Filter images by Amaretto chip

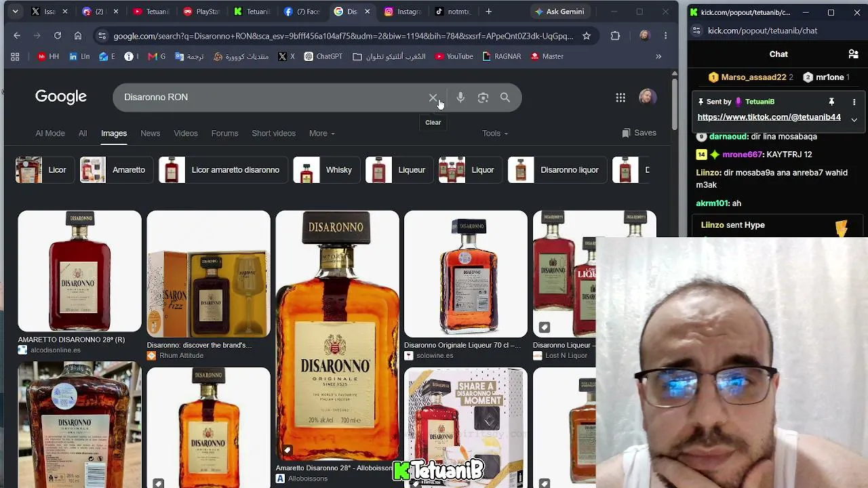pyautogui.click(x=115, y=170)
